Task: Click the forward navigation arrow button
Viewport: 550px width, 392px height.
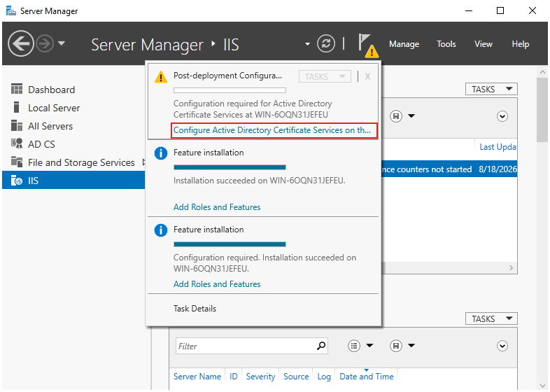Action: [x=45, y=44]
